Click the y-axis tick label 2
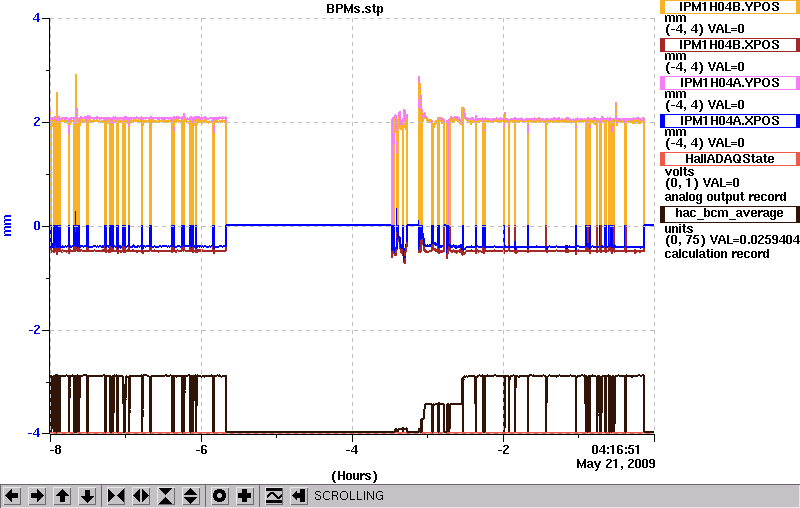This screenshot has width=800, height=508. pos(36,122)
